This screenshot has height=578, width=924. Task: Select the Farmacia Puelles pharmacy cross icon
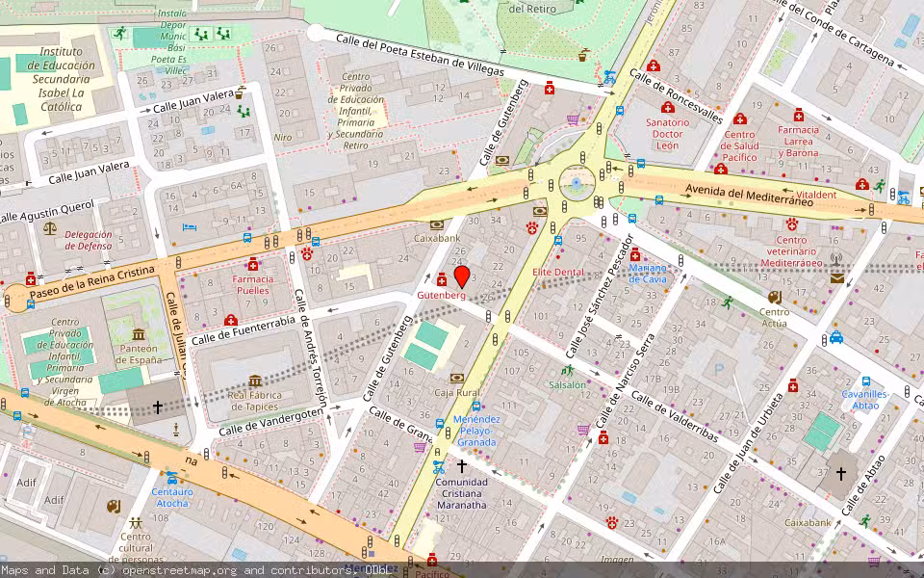pyautogui.click(x=253, y=264)
